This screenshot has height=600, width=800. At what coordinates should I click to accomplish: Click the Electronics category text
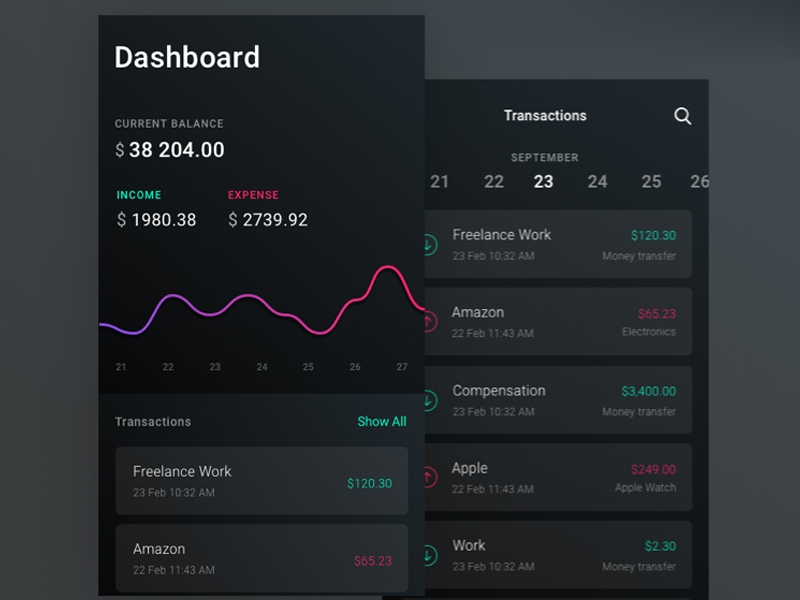click(x=648, y=332)
